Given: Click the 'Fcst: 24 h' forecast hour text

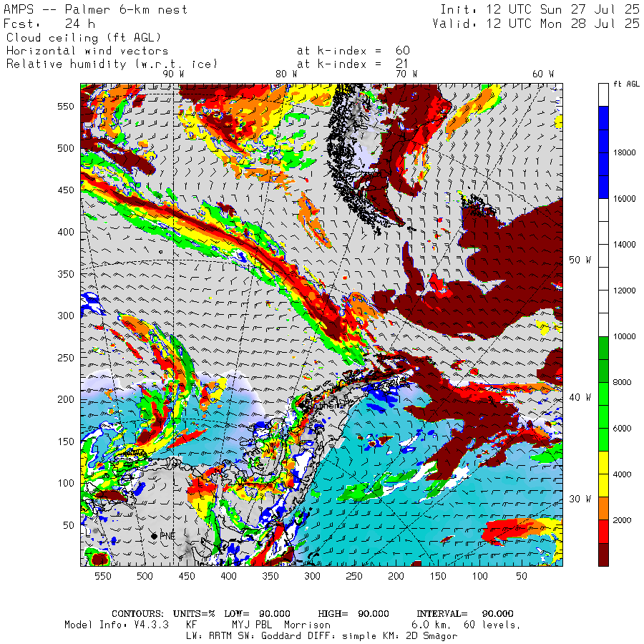Looking at the screenshot, I should click(x=49, y=24).
